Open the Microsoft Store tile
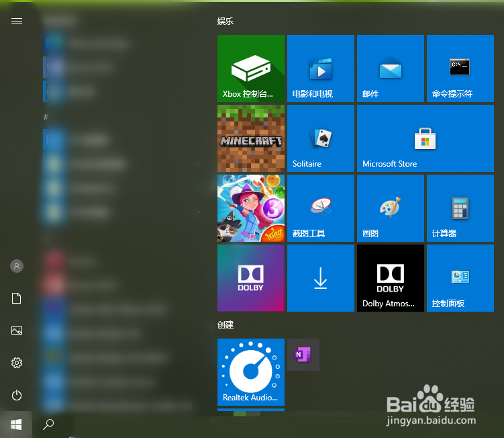 [x=425, y=138]
